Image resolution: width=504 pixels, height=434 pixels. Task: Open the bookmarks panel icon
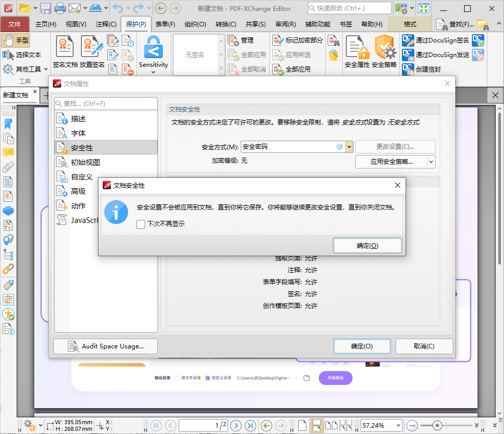8,124
